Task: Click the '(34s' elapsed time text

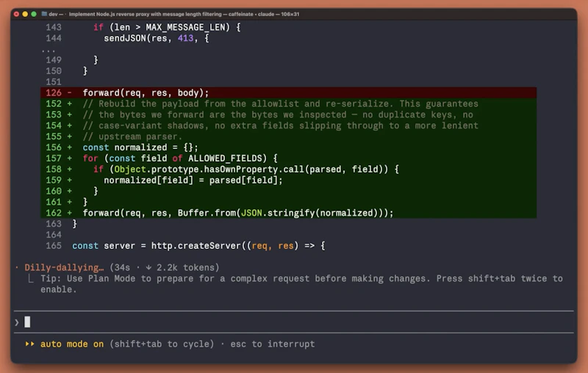Action: [120, 267]
